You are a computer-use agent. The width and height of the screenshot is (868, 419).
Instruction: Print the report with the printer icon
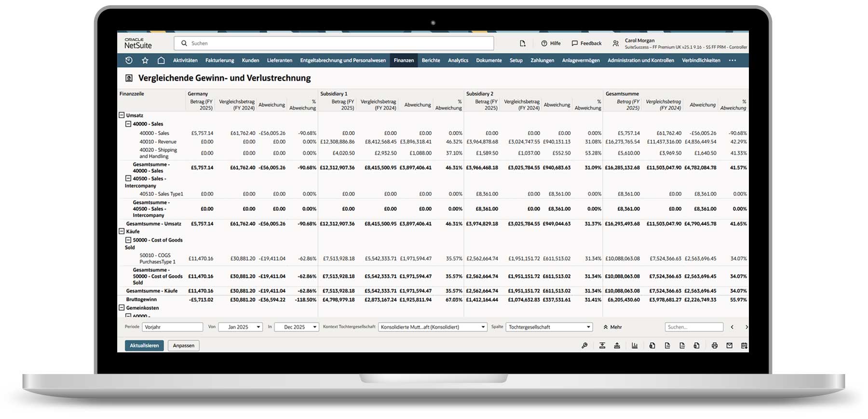pyautogui.click(x=715, y=346)
